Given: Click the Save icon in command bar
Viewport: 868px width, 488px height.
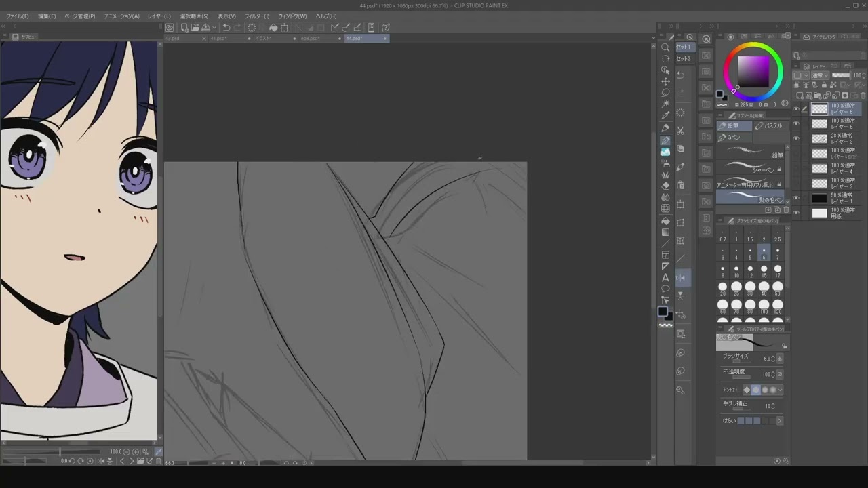Looking at the screenshot, I should (205, 28).
